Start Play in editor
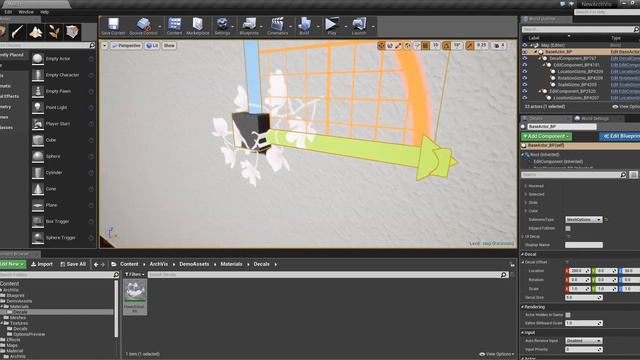Viewport: 640px width, 360px height. click(x=331, y=26)
